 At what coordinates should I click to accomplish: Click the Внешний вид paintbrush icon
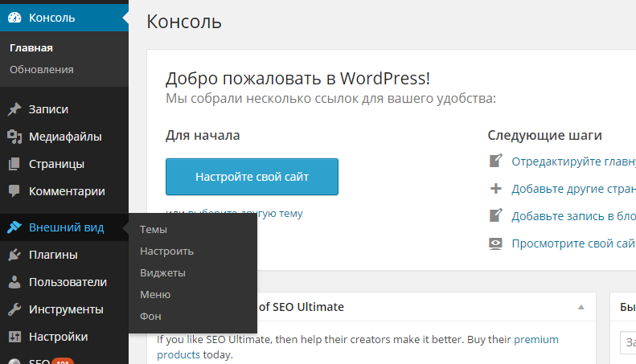pyautogui.click(x=14, y=227)
